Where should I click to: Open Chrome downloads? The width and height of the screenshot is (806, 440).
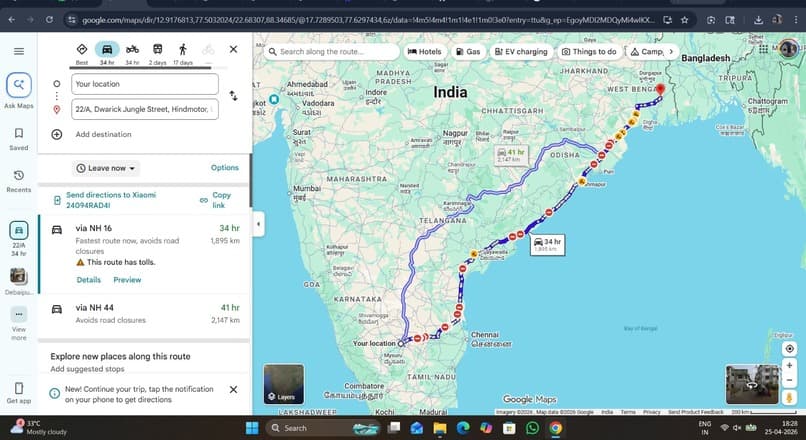point(758,20)
